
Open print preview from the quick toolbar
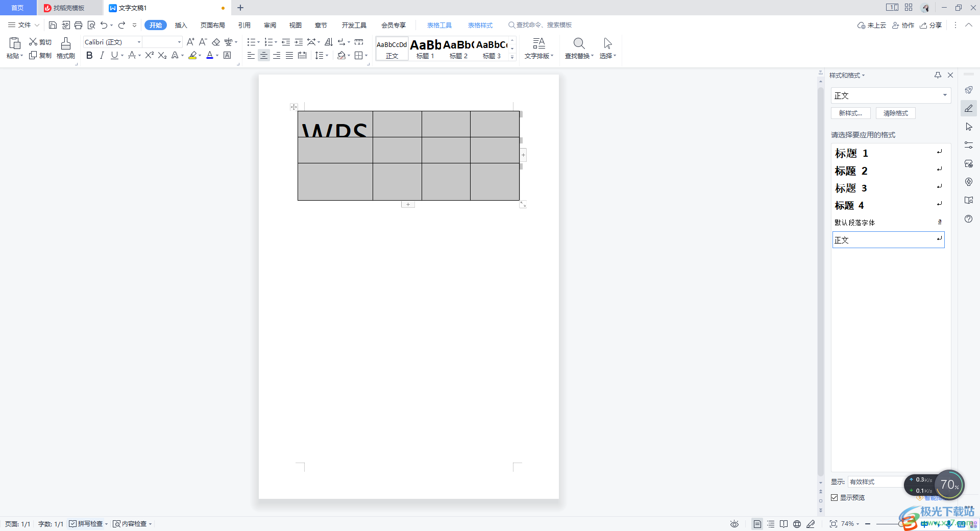tap(91, 25)
